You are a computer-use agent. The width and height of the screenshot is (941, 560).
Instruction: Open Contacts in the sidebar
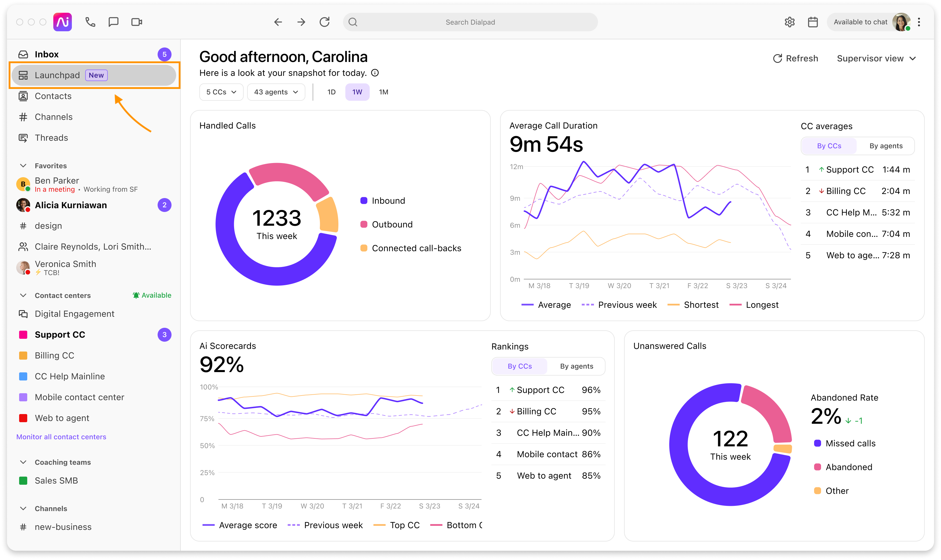(94, 96)
